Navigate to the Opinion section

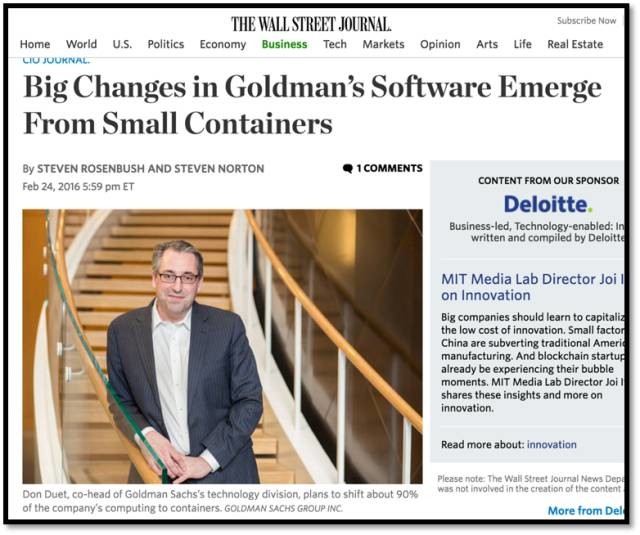(440, 44)
